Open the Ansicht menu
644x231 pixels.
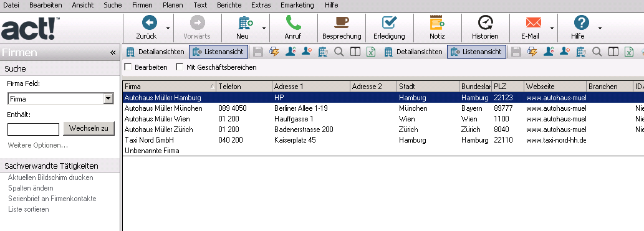tap(82, 5)
